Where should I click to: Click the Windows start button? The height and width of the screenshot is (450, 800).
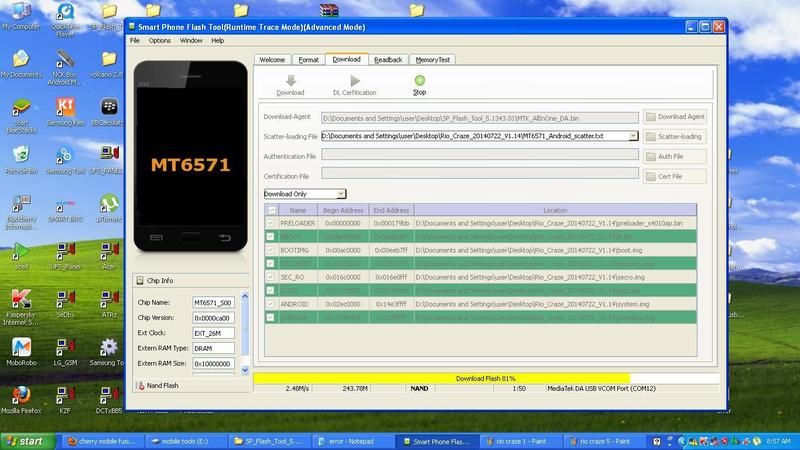[28, 441]
